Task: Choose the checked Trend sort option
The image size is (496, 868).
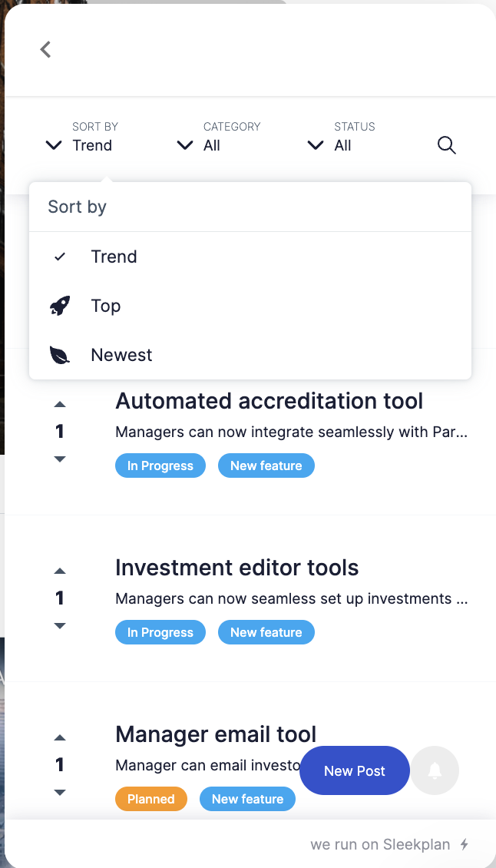Action: (x=250, y=257)
